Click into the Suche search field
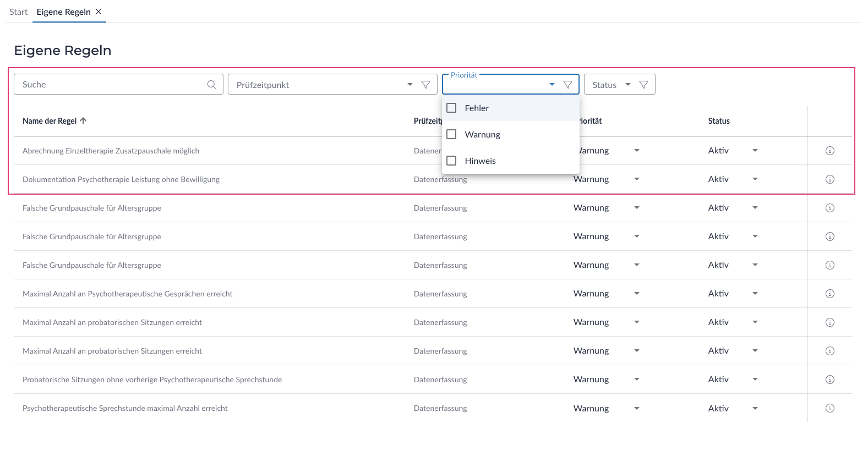The width and height of the screenshot is (868, 451). point(110,85)
